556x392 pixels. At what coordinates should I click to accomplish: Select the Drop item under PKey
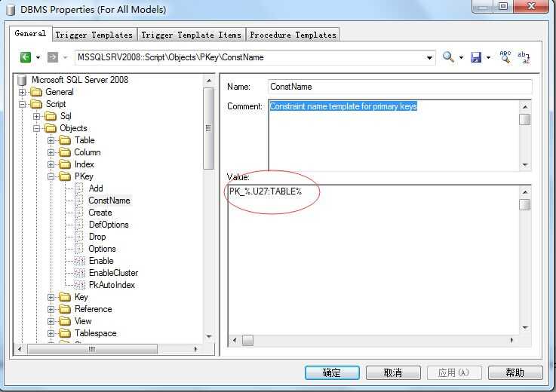point(97,237)
